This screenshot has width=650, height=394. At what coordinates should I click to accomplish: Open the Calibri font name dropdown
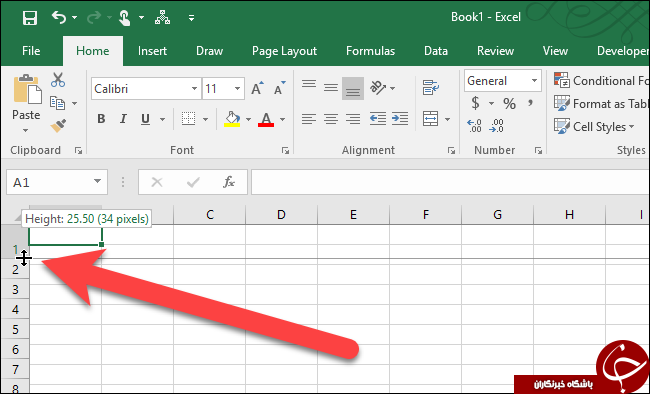click(x=194, y=88)
